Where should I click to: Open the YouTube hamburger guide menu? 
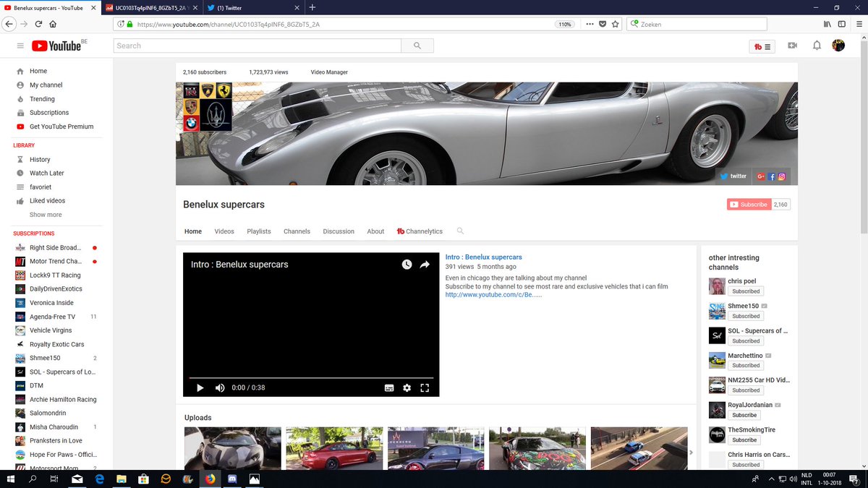pos(20,46)
